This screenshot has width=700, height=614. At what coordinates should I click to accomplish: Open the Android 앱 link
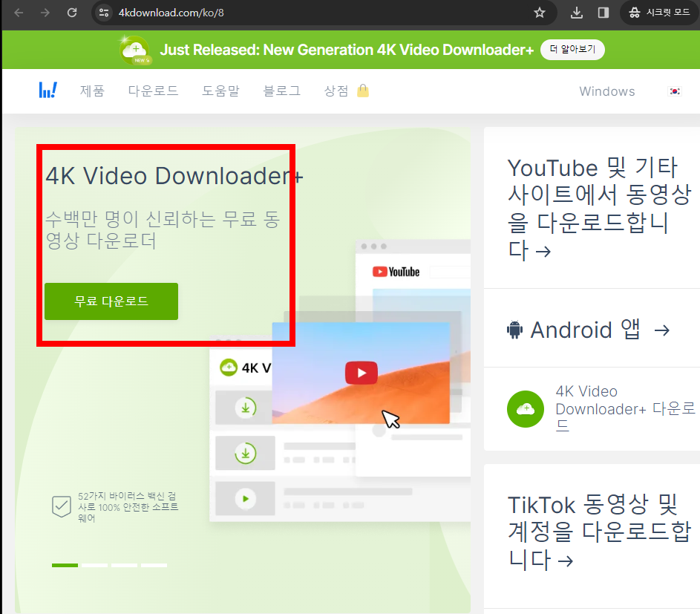coord(589,330)
